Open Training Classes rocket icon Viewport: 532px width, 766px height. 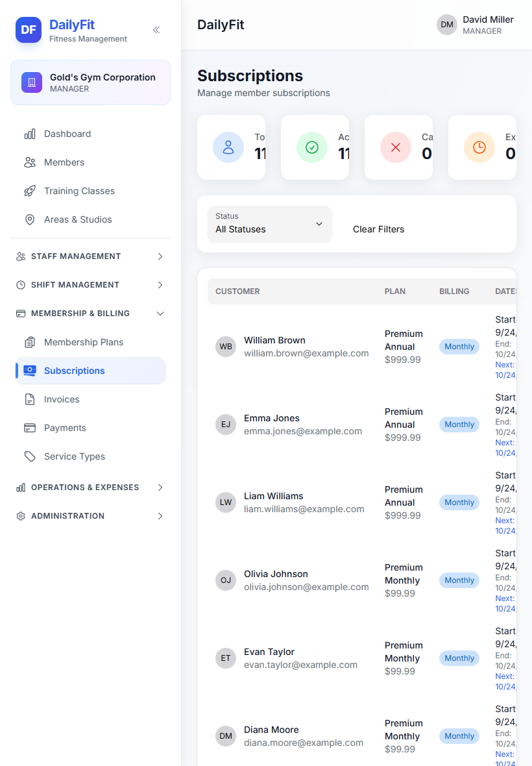[x=30, y=191]
